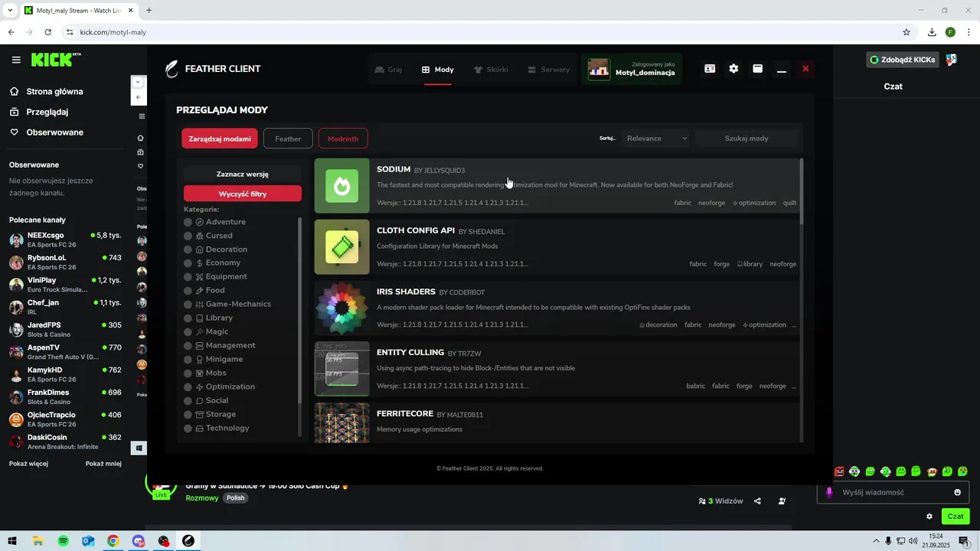This screenshot has width=980, height=551.
Task: Click the Kick drops icon beside Zdobądź KICKs
Action: point(951,60)
